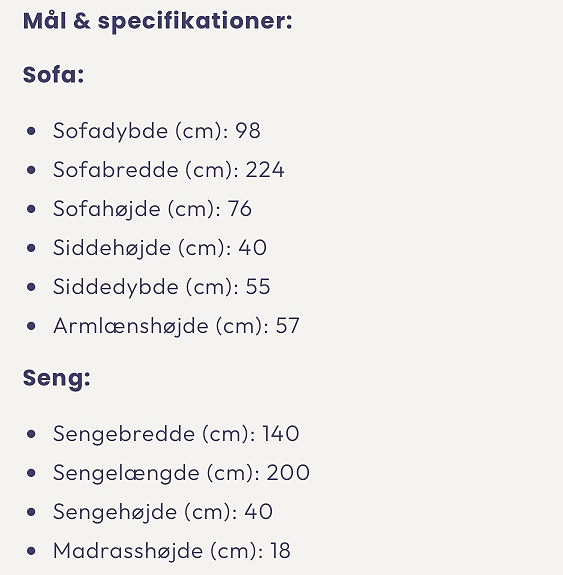Click the Sofahøjde (cm): 76 entry
This screenshot has height=575, width=563.
(152, 209)
